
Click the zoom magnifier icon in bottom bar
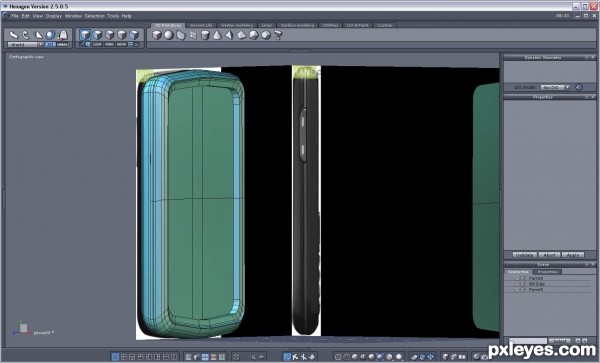[253, 357]
